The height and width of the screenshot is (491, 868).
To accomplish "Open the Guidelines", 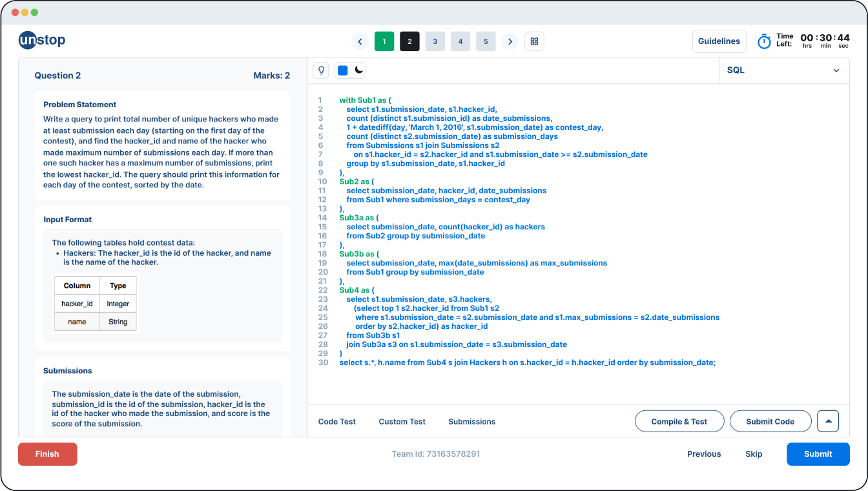I will [719, 41].
